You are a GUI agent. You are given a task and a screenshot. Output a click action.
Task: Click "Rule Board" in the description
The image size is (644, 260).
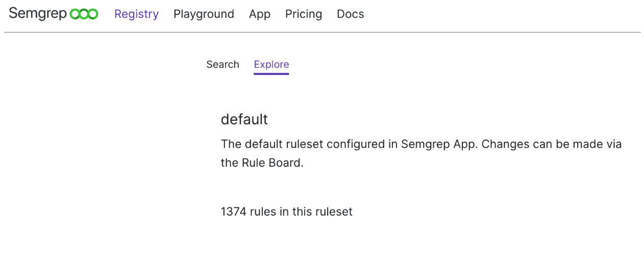(271, 163)
